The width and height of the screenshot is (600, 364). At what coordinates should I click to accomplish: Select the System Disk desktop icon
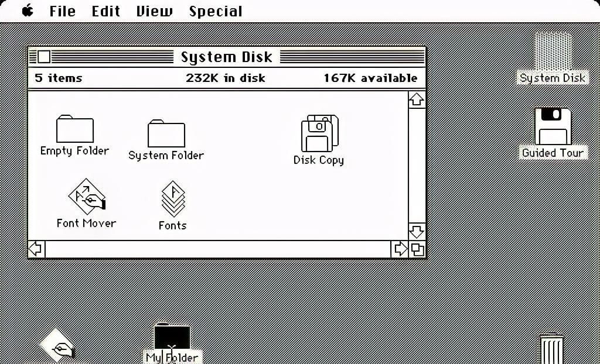click(553, 51)
